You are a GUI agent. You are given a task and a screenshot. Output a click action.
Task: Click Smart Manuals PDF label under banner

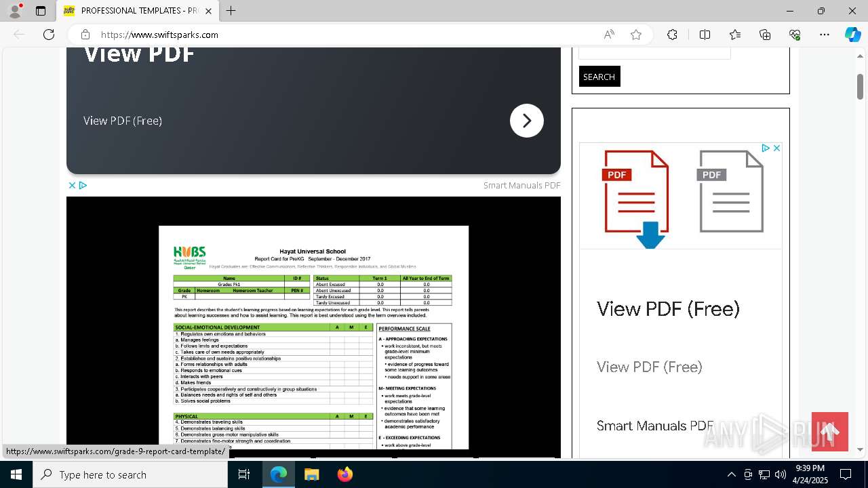521,185
